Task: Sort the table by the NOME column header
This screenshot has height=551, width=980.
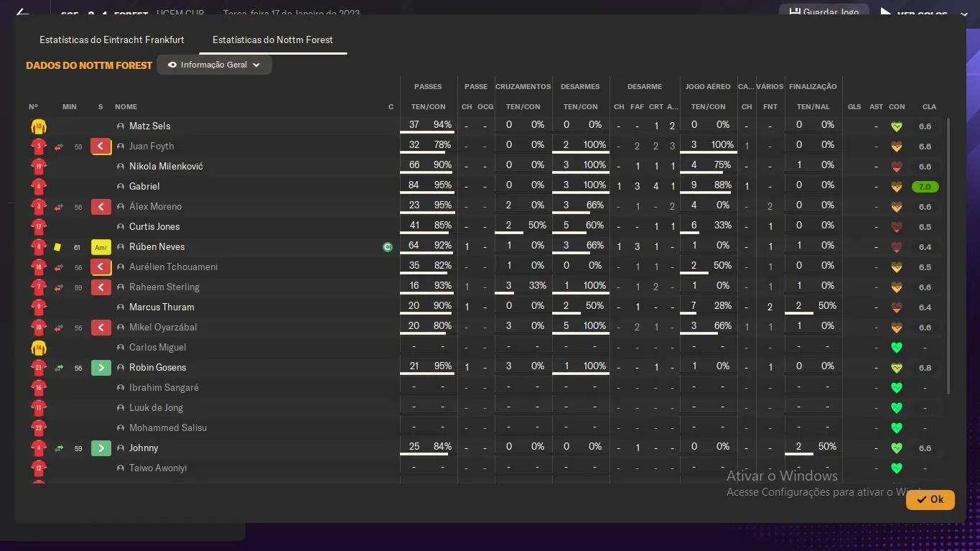Action: click(126, 107)
